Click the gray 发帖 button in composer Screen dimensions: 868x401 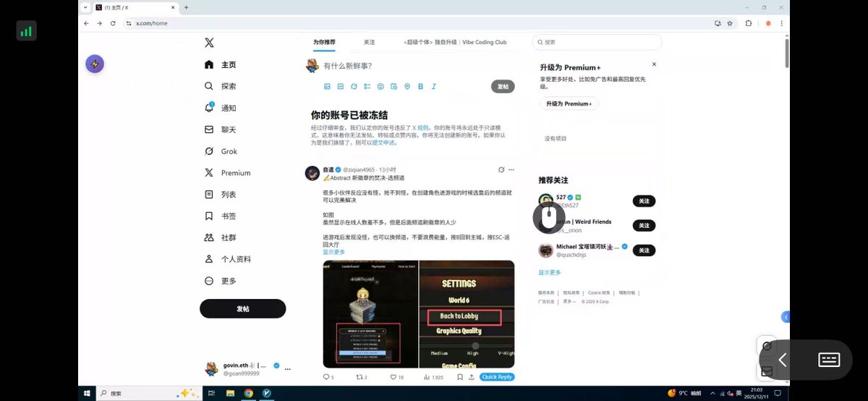[x=503, y=86]
